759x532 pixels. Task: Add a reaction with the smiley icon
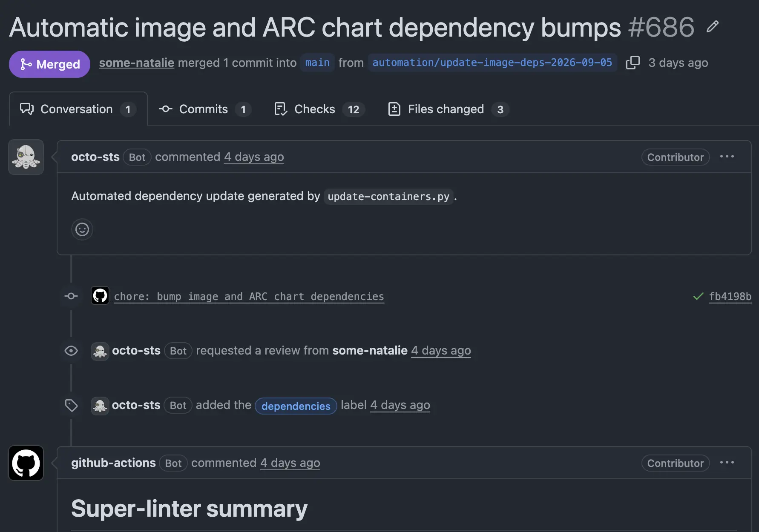tap(82, 229)
